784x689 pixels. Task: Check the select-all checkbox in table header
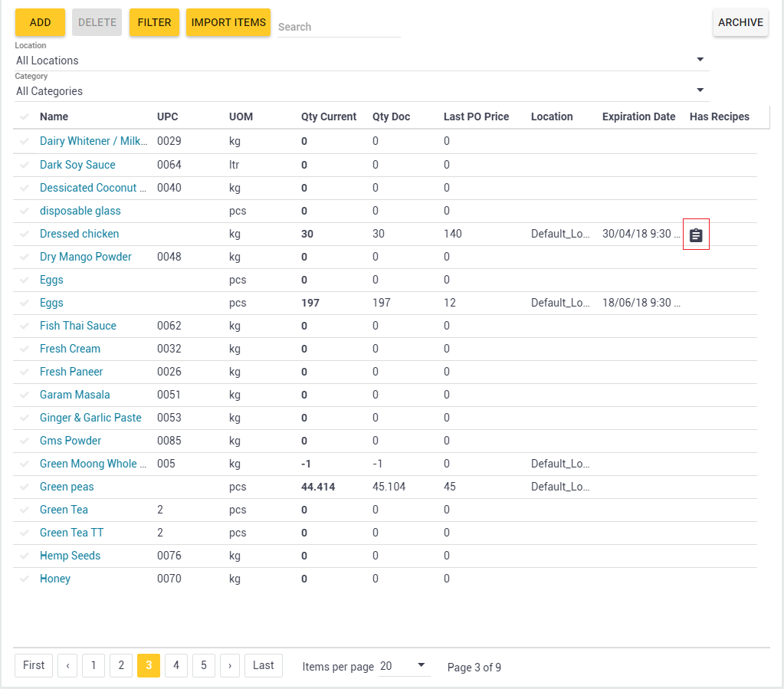[x=24, y=116]
